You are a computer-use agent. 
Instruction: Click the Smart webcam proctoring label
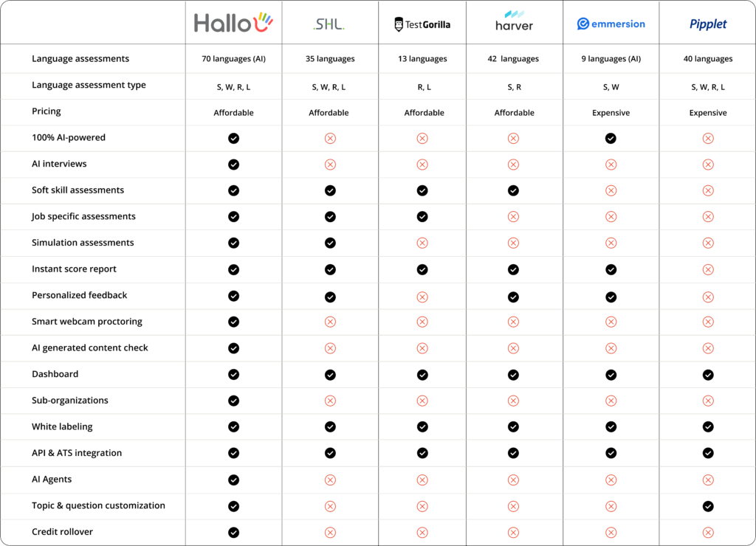click(x=87, y=322)
